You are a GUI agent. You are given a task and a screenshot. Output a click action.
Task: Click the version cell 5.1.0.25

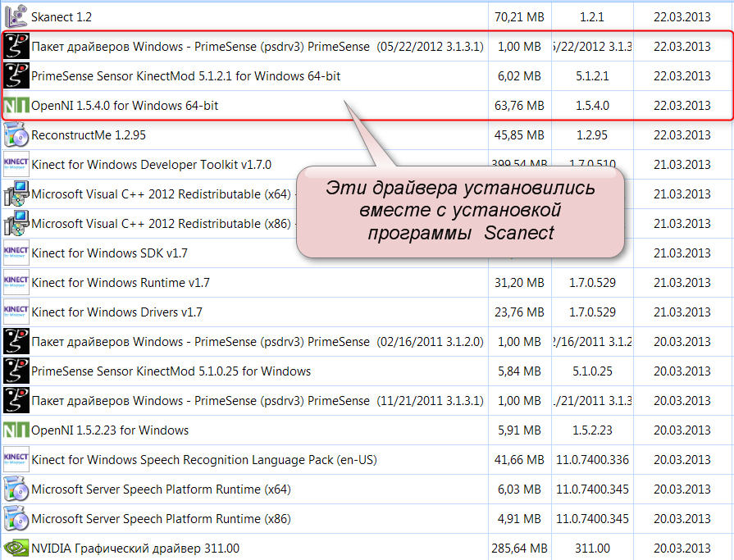pos(592,371)
